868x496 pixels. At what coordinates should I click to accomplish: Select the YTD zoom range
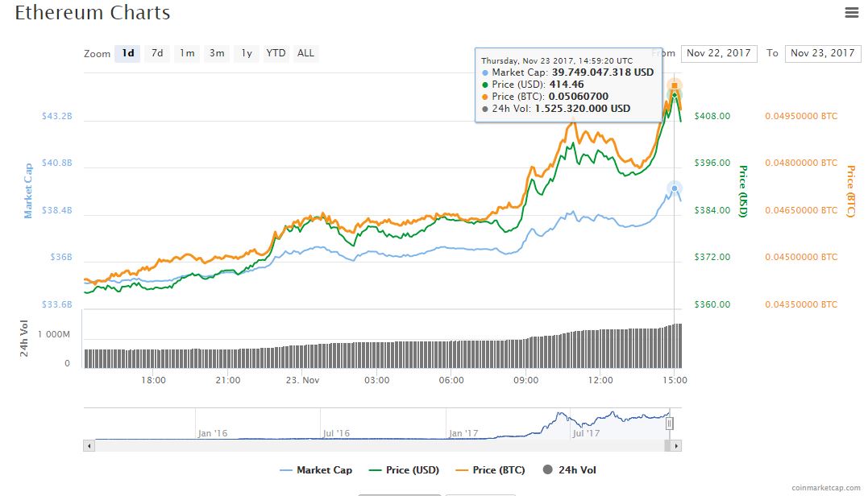point(276,53)
